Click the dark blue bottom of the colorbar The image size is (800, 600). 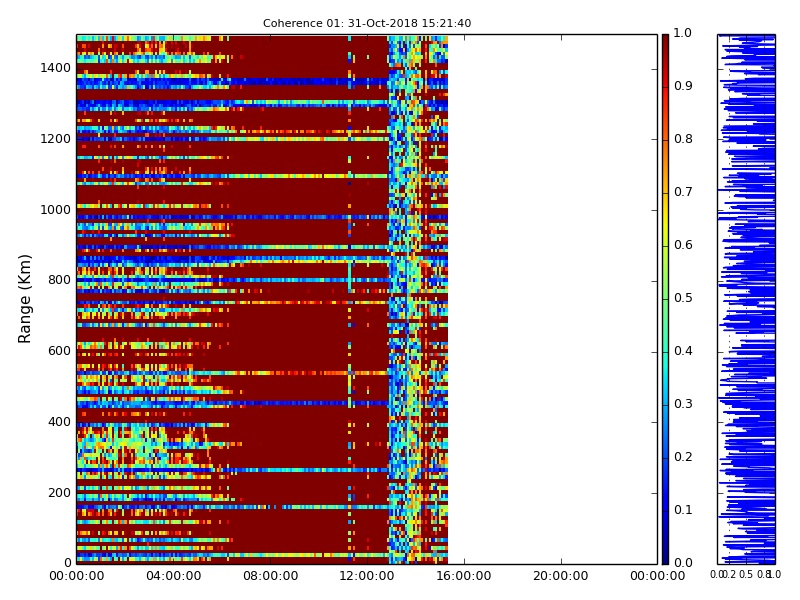coord(665,554)
